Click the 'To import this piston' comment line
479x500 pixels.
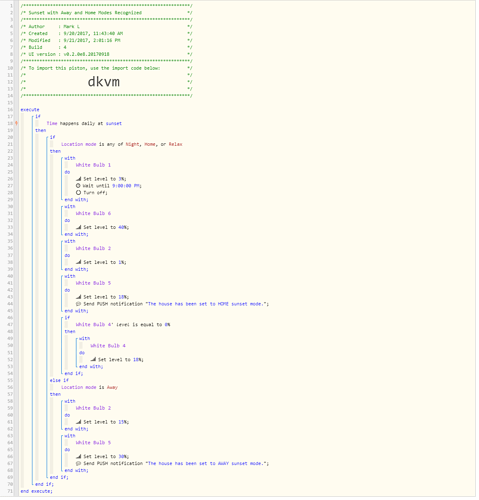pyautogui.click(x=94, y=68)
